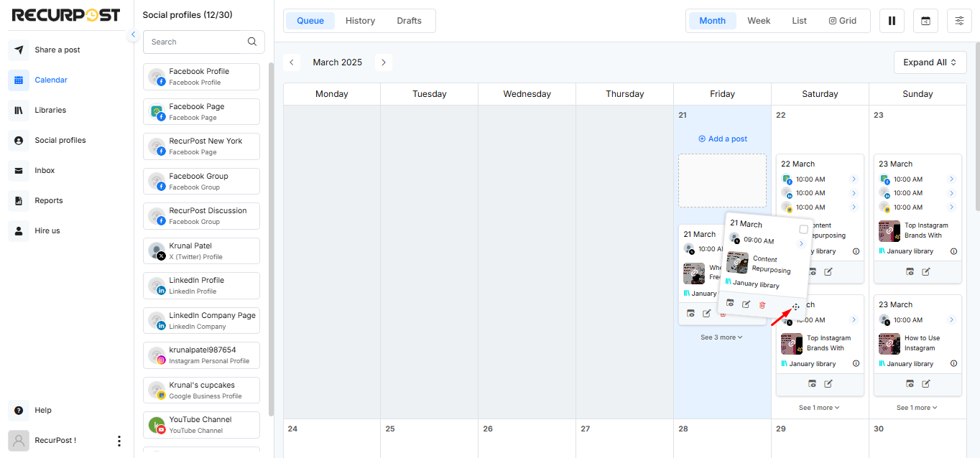Tick the checkbox on the dragged 21 March card
Viewport: 980px width, 458px height.
tap(804, 230)
